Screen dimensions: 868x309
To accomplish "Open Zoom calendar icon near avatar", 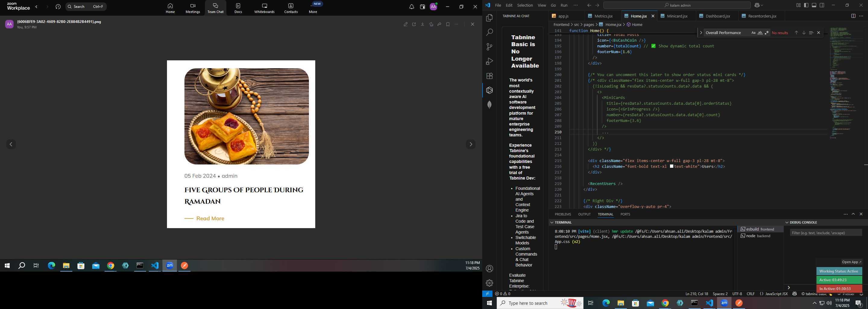I will point(423,7).
